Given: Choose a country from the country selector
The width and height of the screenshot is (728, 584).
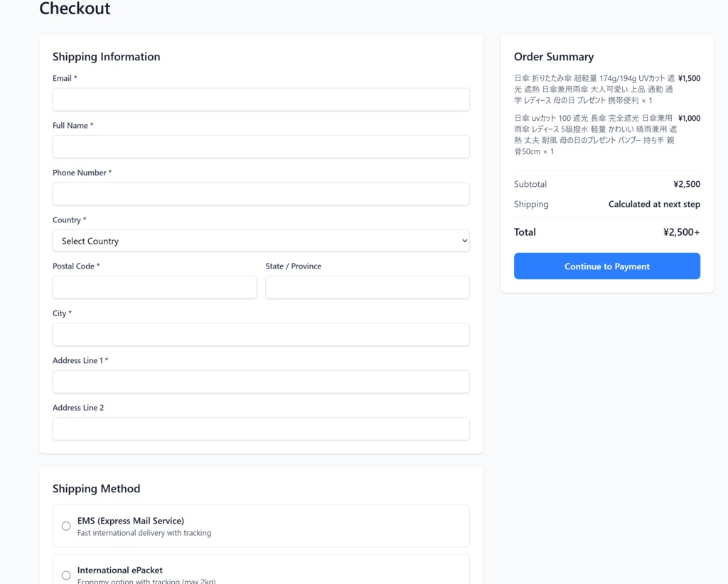Looking at the screenshot, I should 260,241.
